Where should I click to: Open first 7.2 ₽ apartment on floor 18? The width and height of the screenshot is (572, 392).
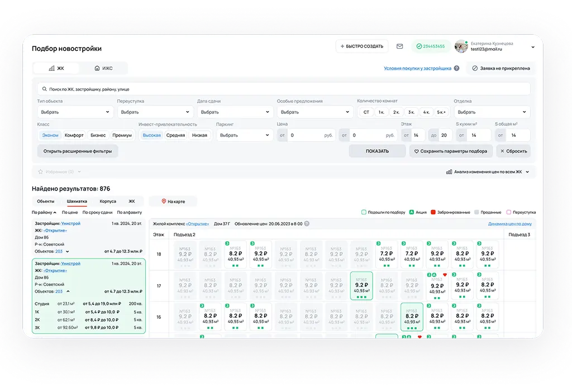pyautogui.click(x=387, y=254)
